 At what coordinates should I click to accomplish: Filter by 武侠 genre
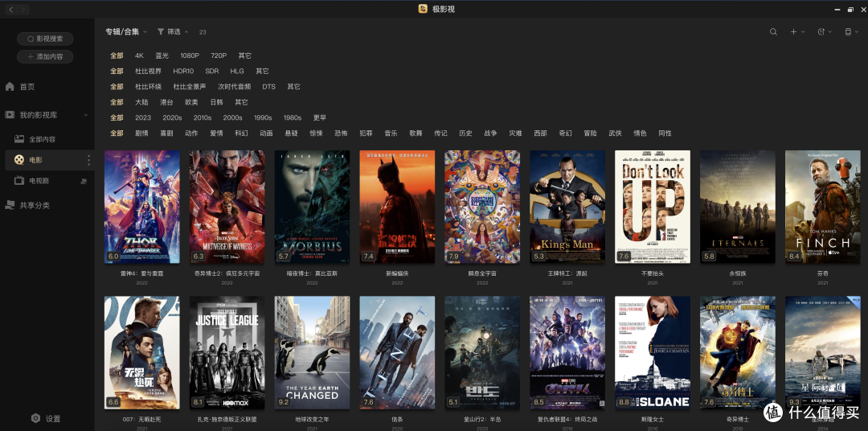point(615,133)
